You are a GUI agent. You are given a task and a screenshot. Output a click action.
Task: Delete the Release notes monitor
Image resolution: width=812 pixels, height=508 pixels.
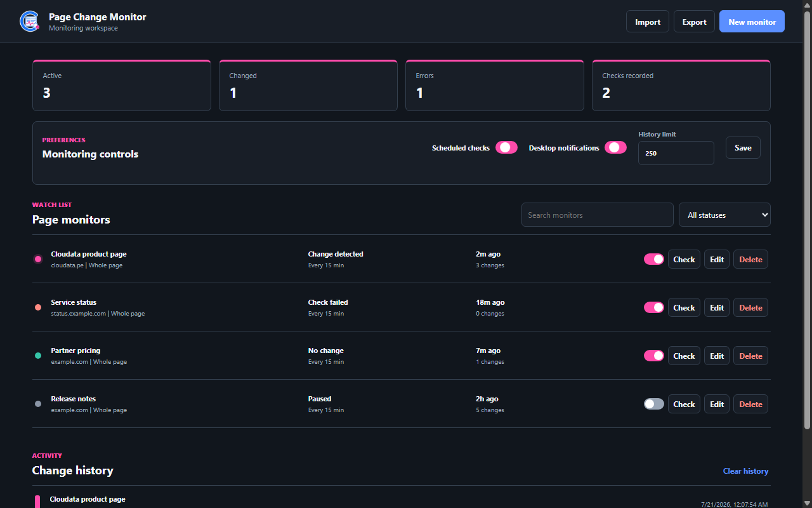coord(750,404)
